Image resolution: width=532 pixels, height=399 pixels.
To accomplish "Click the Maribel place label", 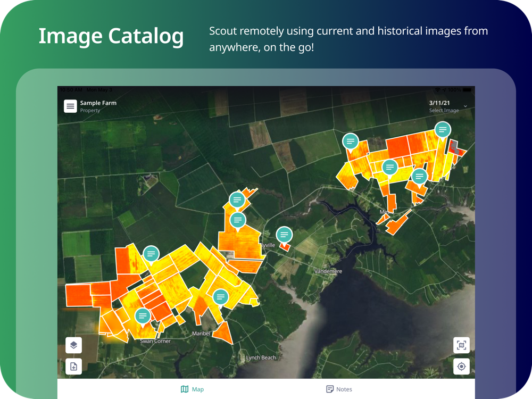I will 201,334.
